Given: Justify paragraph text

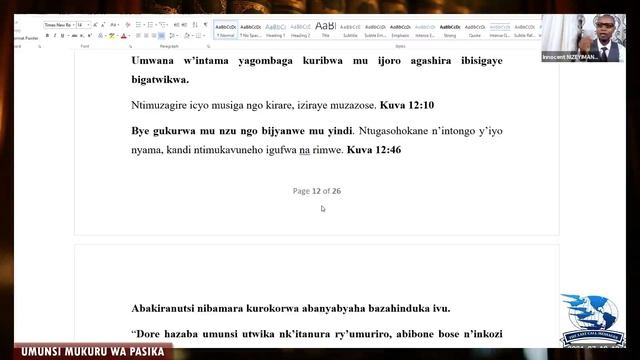Looking at the screenshot, I should coord(161,36).
